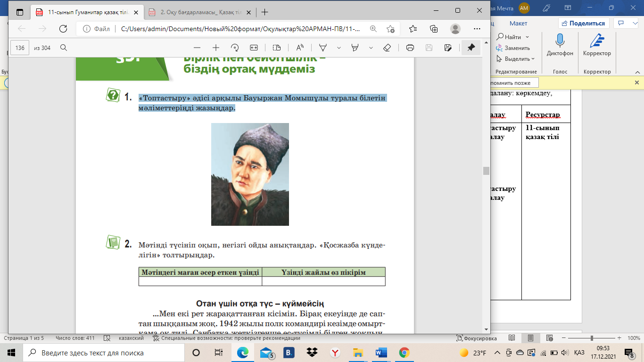Screen dimensions: 644x362
Task: Click the Edge PDF vertical scrollbar thumb
Action: click(x=487, y=171)
